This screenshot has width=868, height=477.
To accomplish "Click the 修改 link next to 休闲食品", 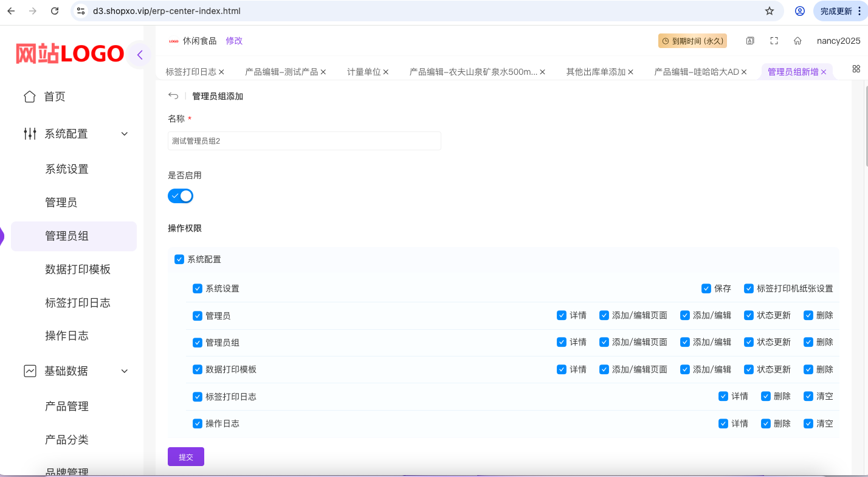I will click(234, 41).
